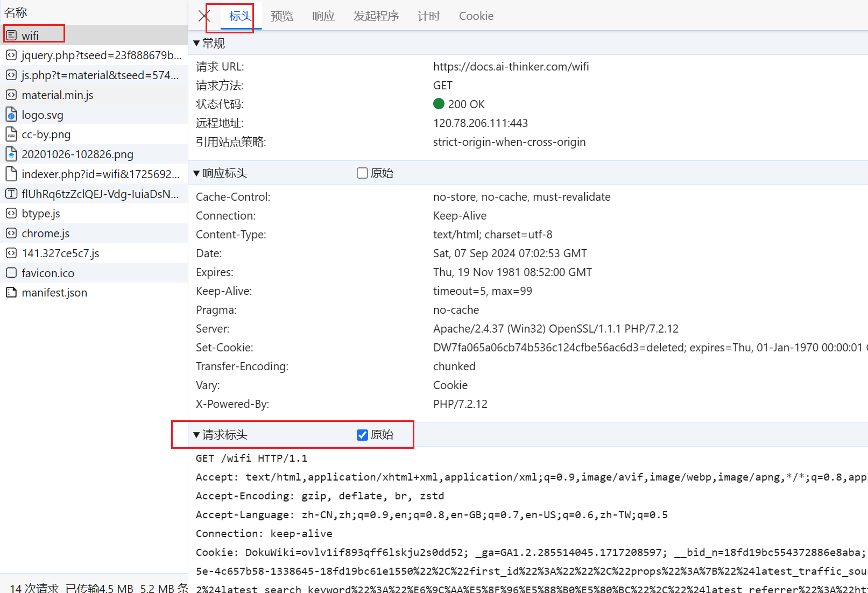Select the wifi request row
This screenshot has height=593, width=868.
point(94,36)
